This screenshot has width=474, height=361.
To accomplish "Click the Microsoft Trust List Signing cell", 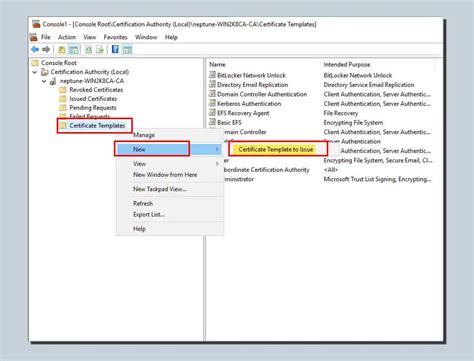I will coord(377,179).
